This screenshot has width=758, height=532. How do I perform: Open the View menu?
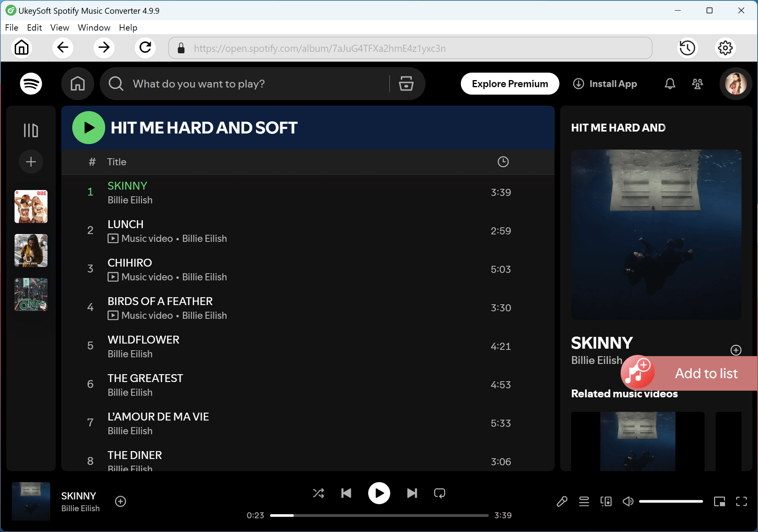59,27
